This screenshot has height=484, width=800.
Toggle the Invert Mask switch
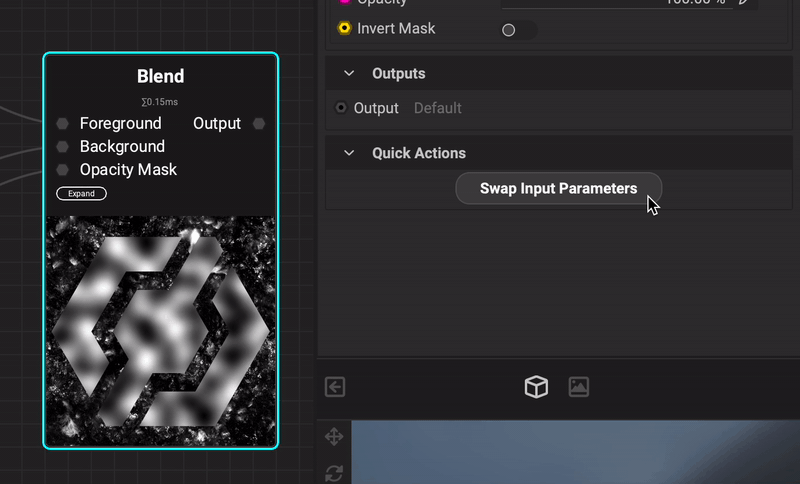click(x=519, y=30)
